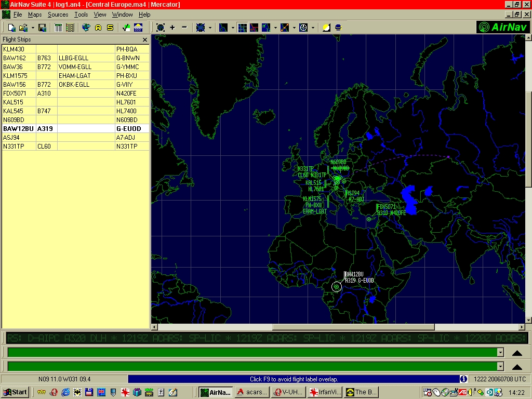Viewport: 532px width, 399px height.
Task: Expand the aircraft display dropdown arrow
Action: (275, 28)
